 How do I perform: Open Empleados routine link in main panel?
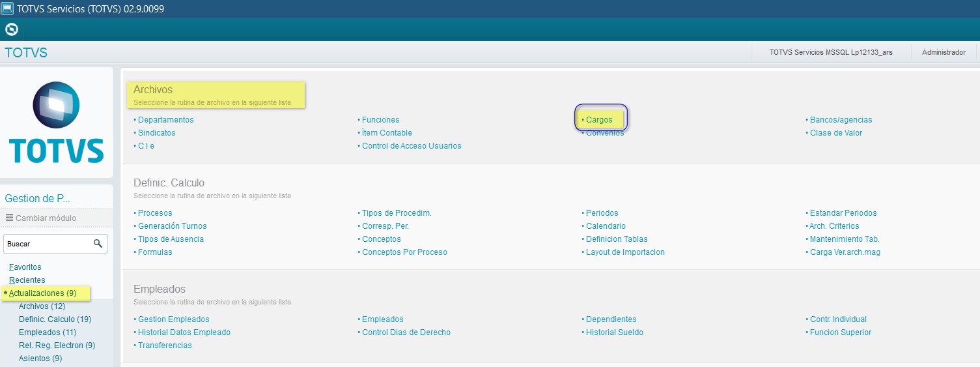click(383, 319)
